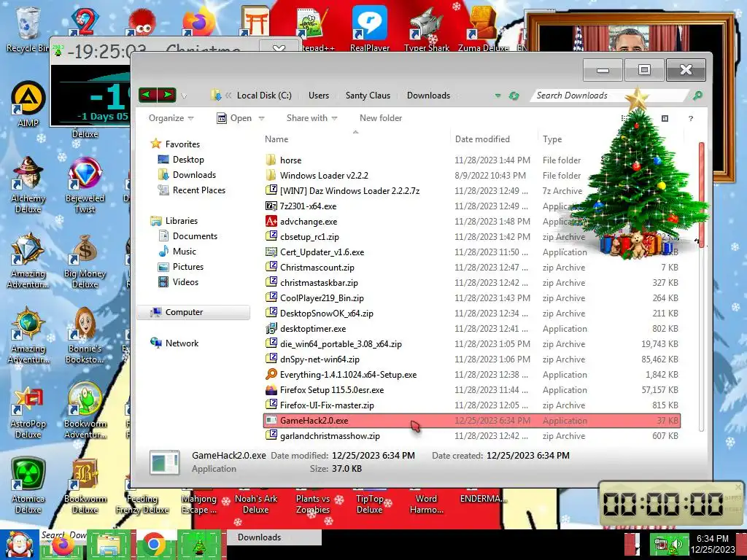
Task: Click the refresh icon beside address bar
Action: (514, 96)
